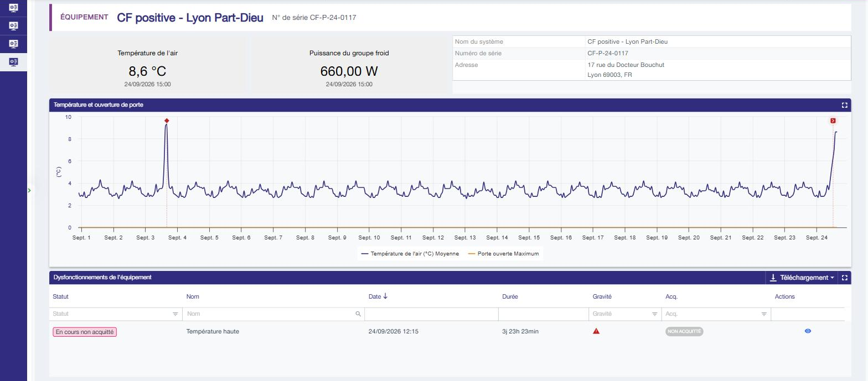The height and width of the screenshot is (381, 868).
Task: Open the highlighted equipment icon in the sidebar
Action: click(x=13, y=61)
